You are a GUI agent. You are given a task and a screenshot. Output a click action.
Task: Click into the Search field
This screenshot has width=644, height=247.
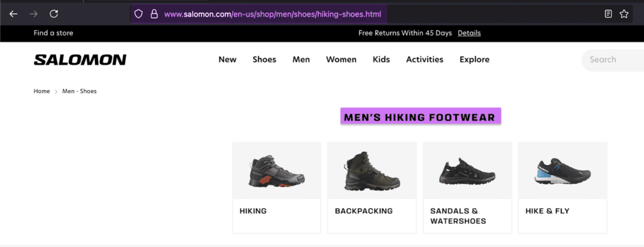pyautogui.click(x=613, y=60)
